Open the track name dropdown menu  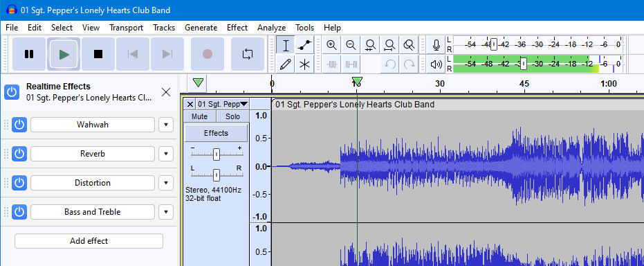223,104
